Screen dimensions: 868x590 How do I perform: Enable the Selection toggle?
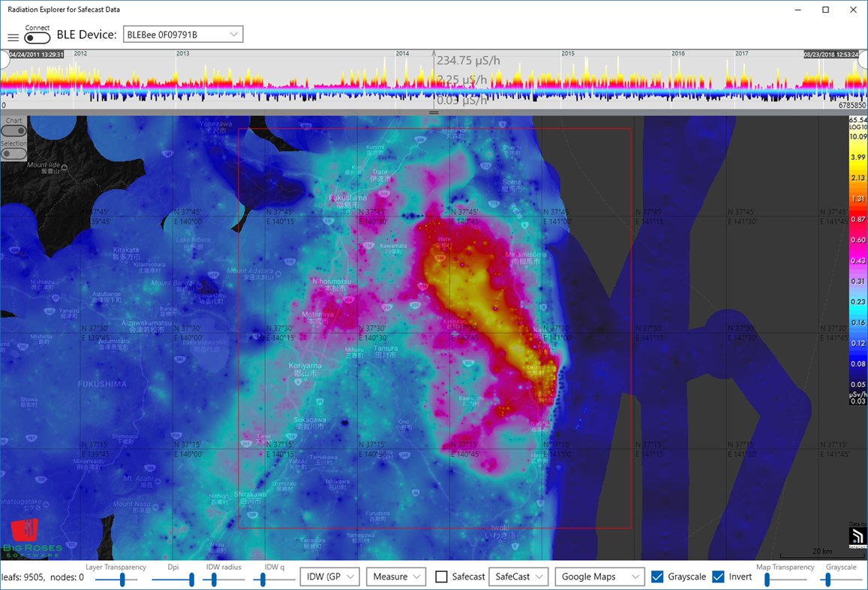[x=14, y=153]
